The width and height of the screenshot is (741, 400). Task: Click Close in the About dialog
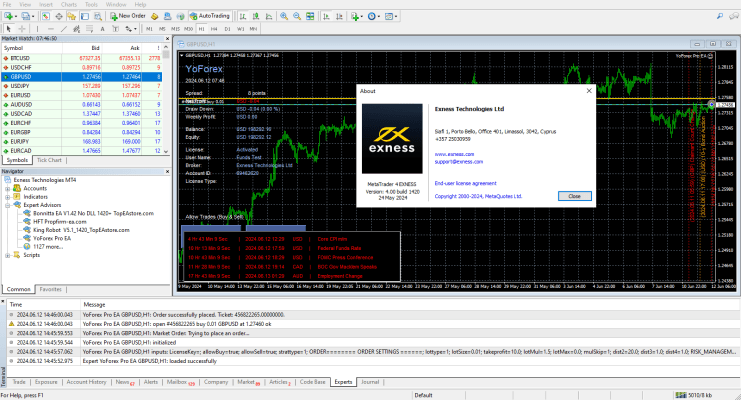[x=574, y=196]
